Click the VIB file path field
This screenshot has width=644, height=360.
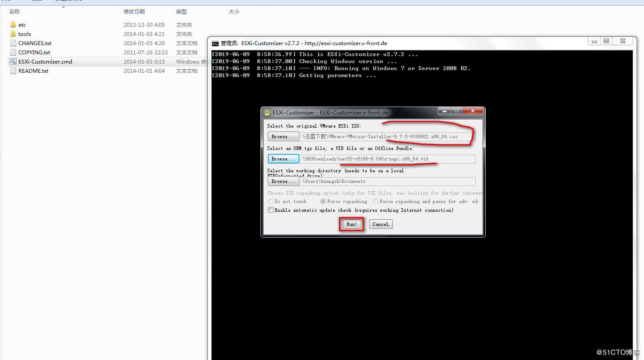pos(388,159)
